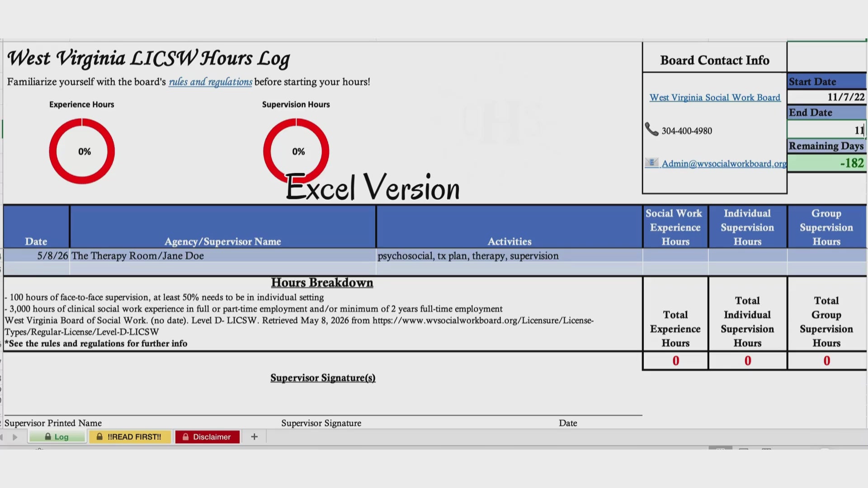Open West Virginia Social Work Board link
The image size is (868, 488).
(715, 97)
